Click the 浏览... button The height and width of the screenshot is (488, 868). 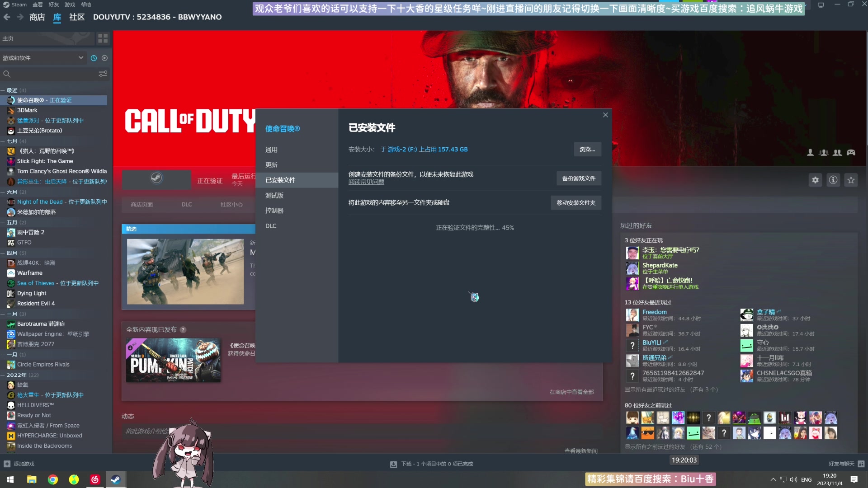click(587, 150)
